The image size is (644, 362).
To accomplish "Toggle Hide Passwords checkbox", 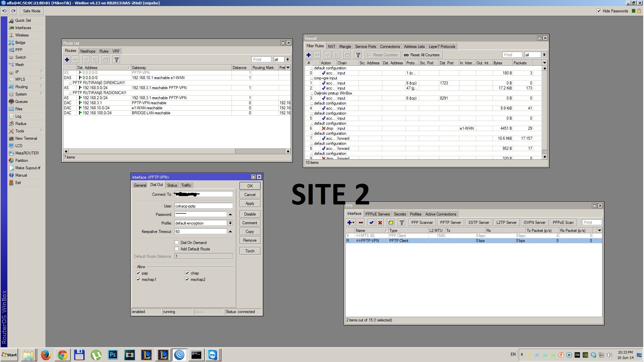I will [x=599, y=11].
